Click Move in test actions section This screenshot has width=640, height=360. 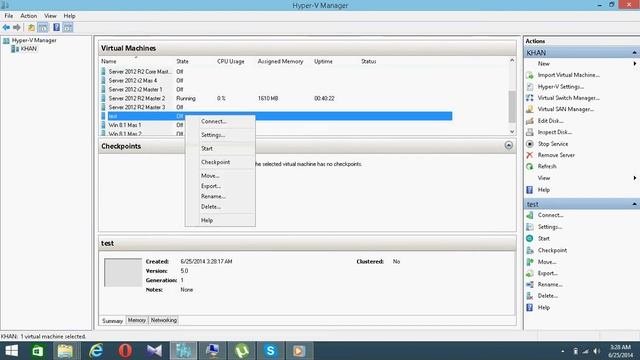click(x=547, y=262)
